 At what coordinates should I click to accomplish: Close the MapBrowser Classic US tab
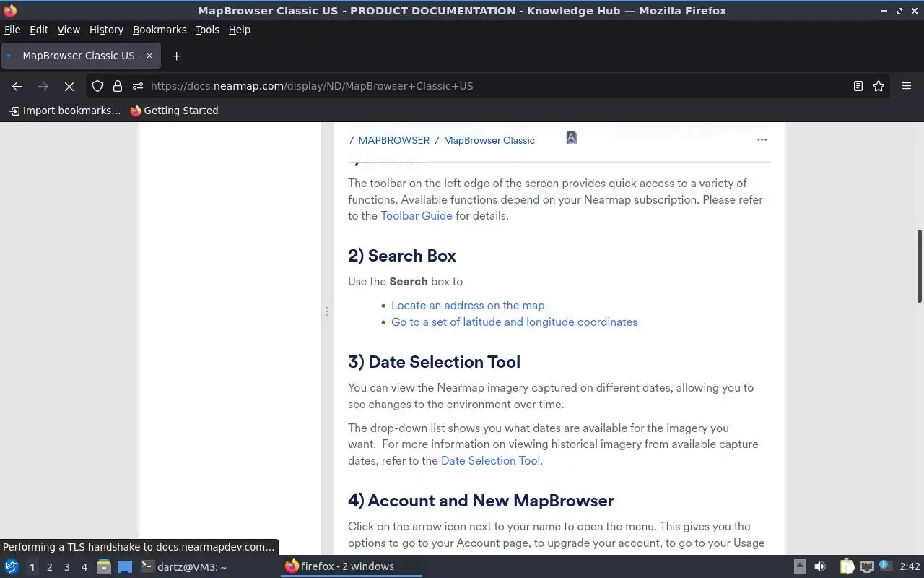click(x=149, y=56)
